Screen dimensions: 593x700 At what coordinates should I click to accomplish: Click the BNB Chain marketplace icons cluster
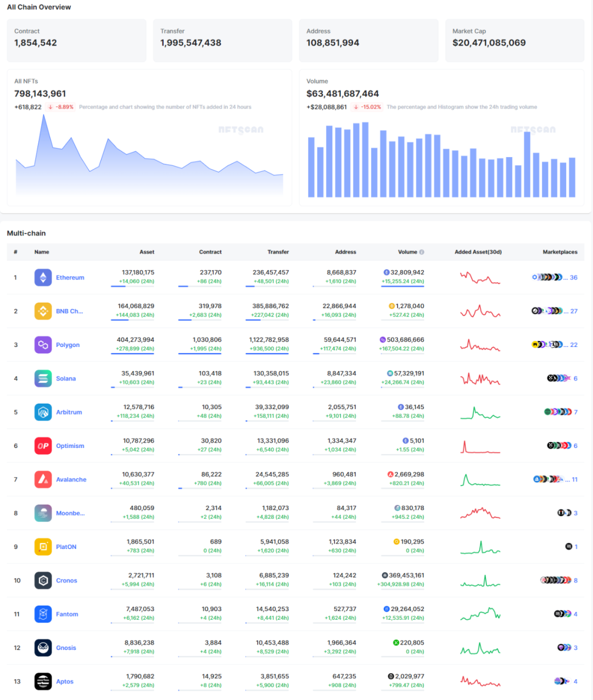547,311
